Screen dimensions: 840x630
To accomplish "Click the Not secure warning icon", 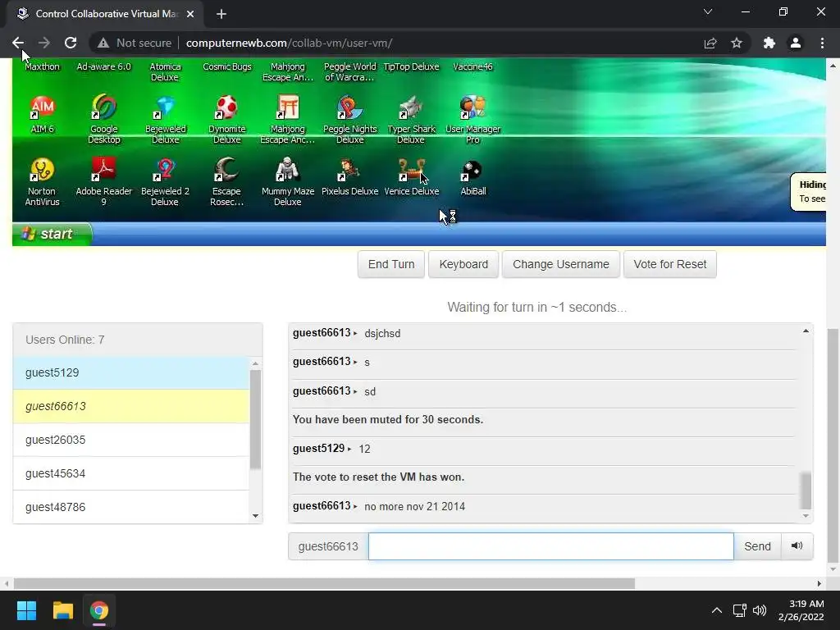I will click(103, 43).
